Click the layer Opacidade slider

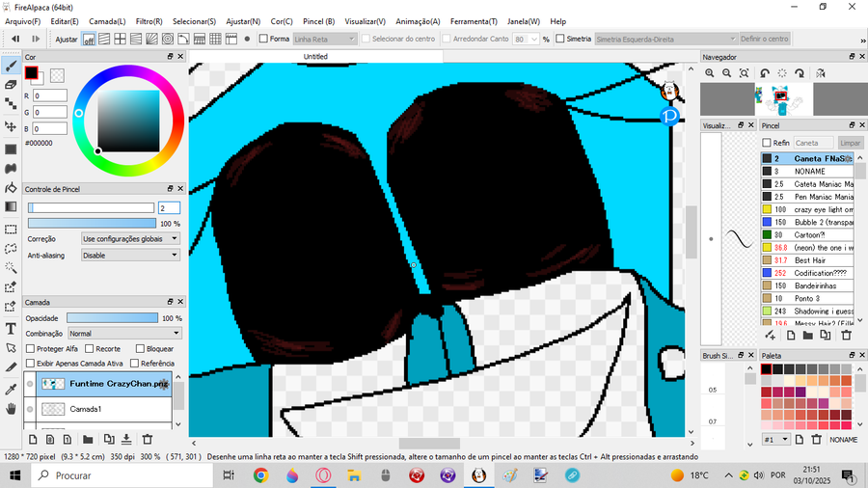113,318
